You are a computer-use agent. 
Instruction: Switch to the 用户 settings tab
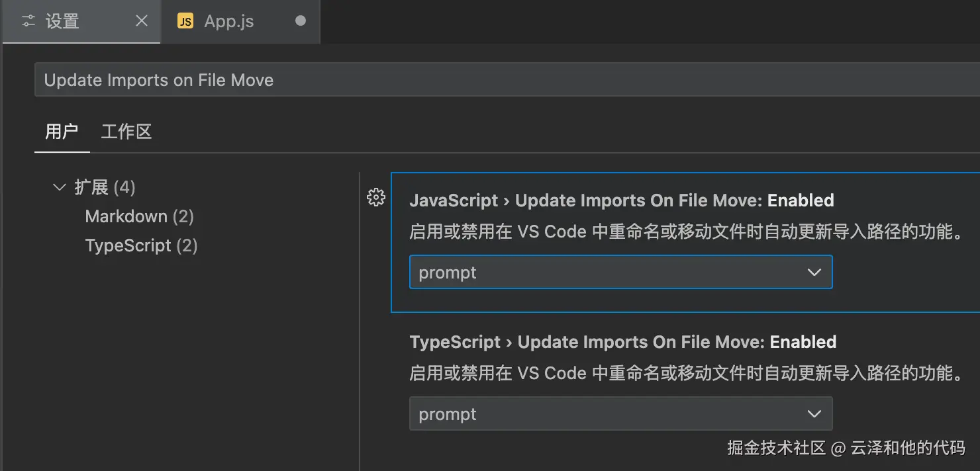[62, 132]
